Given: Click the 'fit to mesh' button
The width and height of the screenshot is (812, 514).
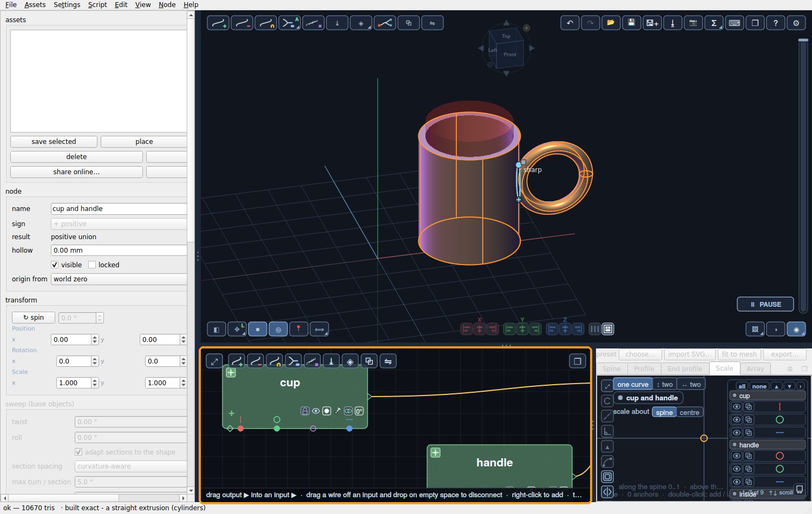Looking at the screenshot, I should point(739,354).
